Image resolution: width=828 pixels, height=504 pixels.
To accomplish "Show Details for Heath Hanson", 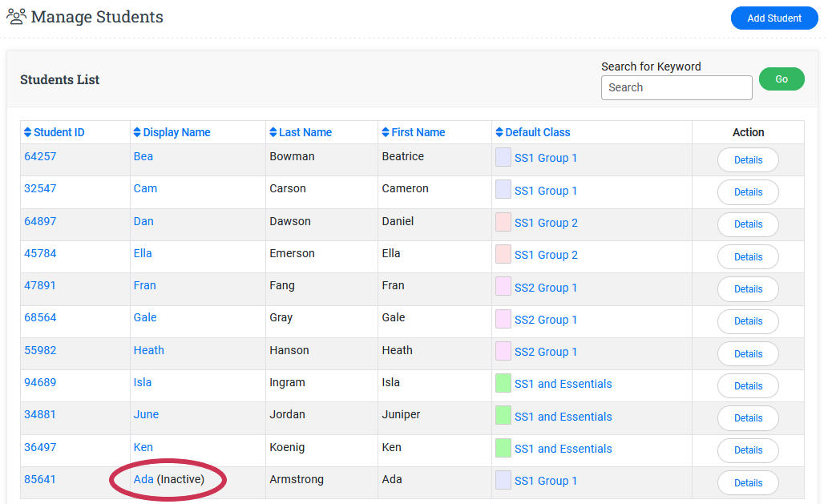I will coord(747,354).
